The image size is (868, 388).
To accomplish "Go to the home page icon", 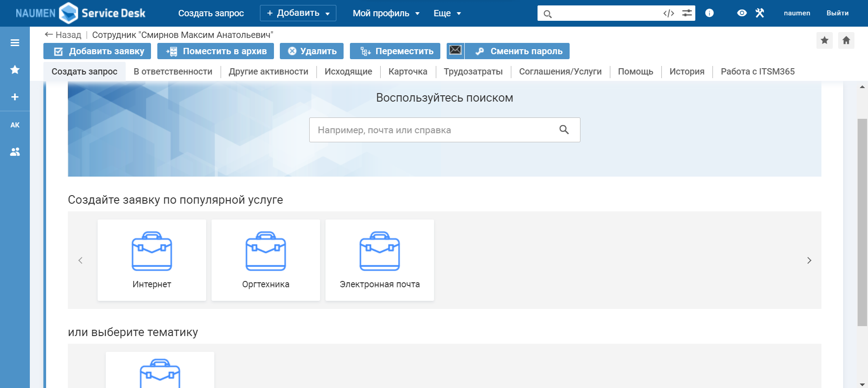I will [846, 41].
